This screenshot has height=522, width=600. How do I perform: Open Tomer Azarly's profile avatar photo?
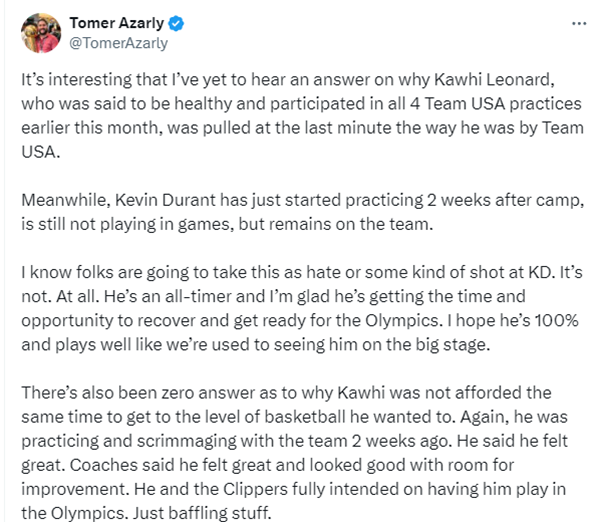click(41, 32)
